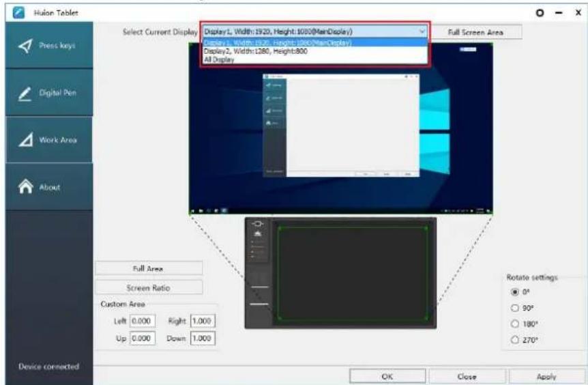This screenshot has width=588, height=385.
Task: Open the Press keys tab
Action: coord(49,46)
